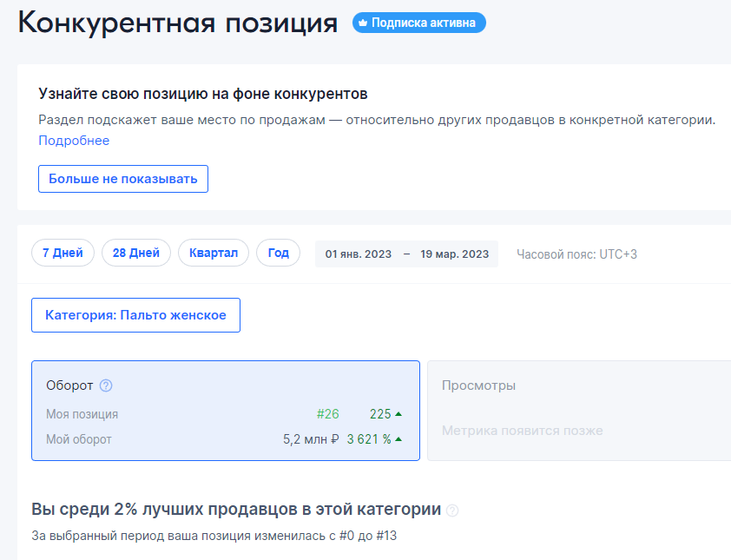Select the 28 Дней period
The height and width of the screenshot is (560, 731).
(135, 252)
